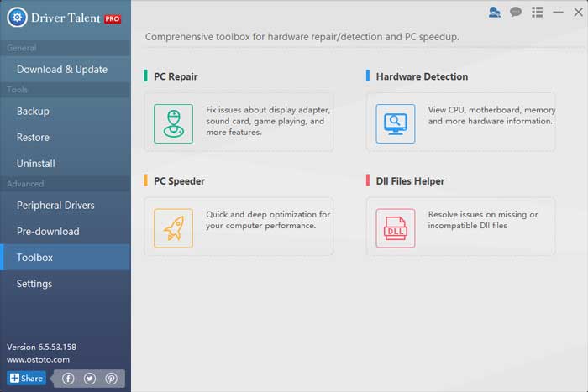Click the 'Fix issues about display adapter' description
Viewport: 588px width, 392px height.
pos(268,121)
